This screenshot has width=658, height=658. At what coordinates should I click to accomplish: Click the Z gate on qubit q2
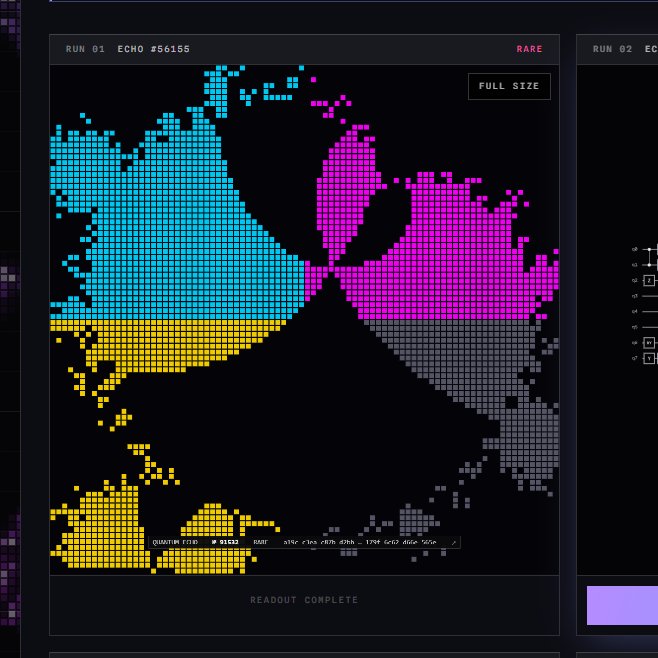tap(649, 280)
